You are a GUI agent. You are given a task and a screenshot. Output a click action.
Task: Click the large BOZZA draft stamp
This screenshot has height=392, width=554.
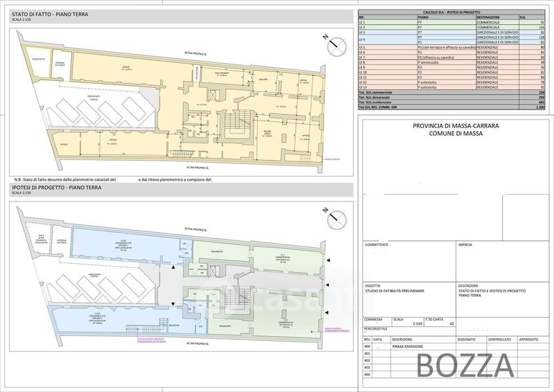465,366
